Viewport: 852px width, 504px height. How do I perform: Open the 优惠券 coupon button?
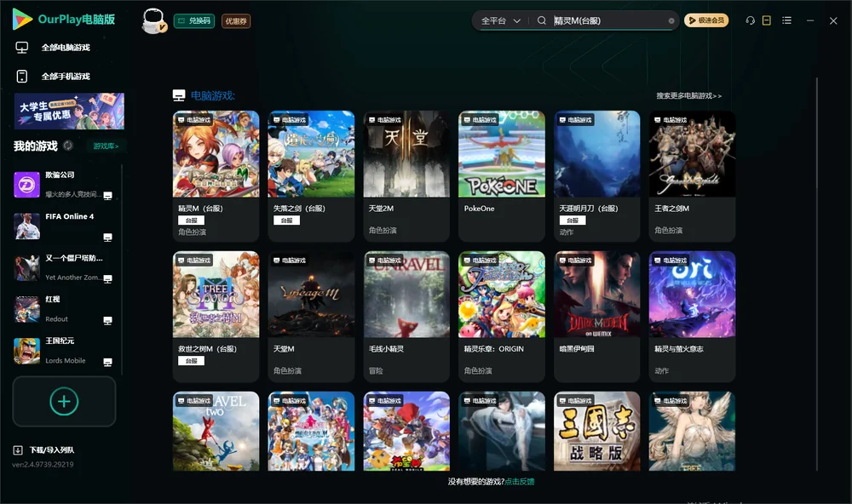(236, 20)
